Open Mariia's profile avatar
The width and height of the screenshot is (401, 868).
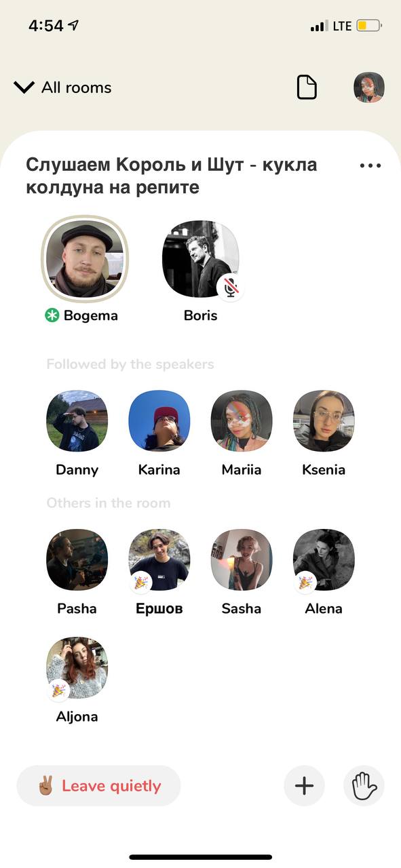(x=242, y=421)
